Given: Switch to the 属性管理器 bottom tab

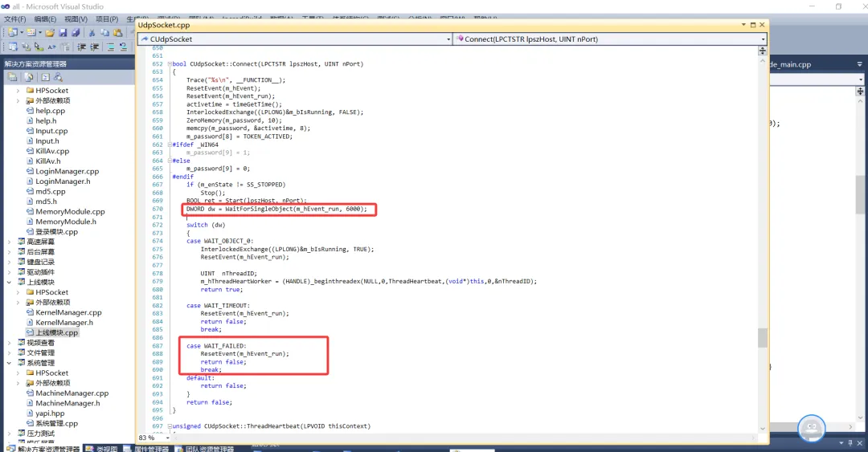Looking at the screenshot, I should tap(146, 449).
